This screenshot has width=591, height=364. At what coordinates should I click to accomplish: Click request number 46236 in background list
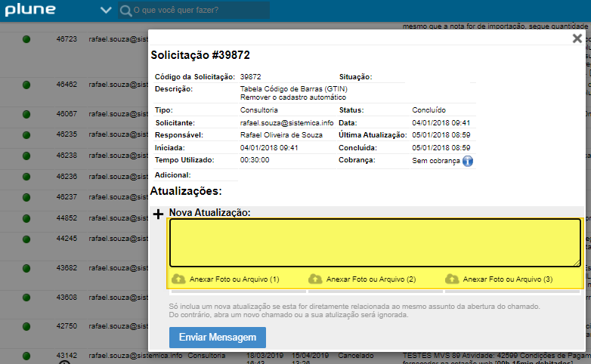tap(67, 177)
